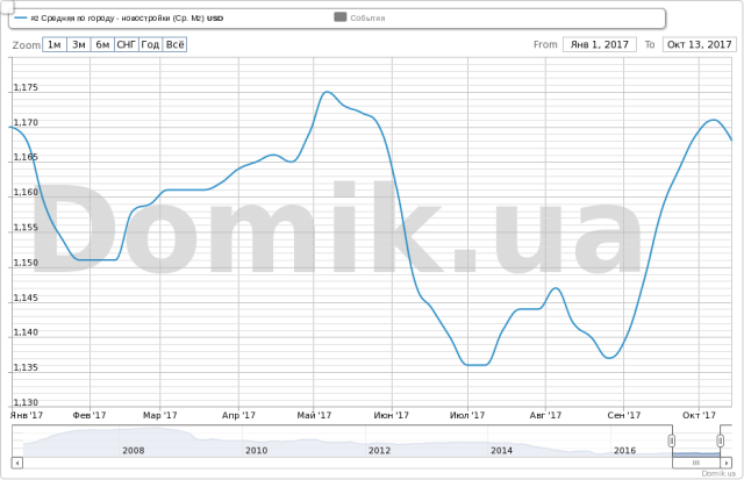Click 2016 in the navigator timeline
Screen dimensions: 744x480
click(624, 450)
